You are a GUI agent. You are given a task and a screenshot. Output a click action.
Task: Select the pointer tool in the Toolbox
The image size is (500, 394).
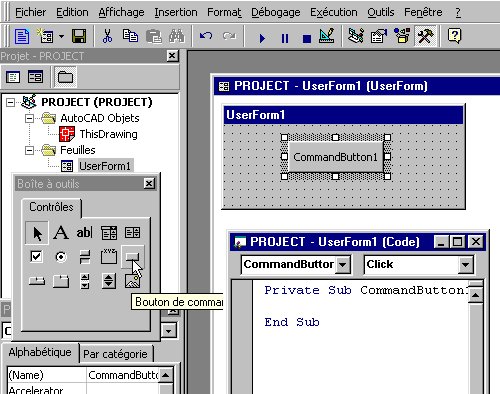(37, 233)
